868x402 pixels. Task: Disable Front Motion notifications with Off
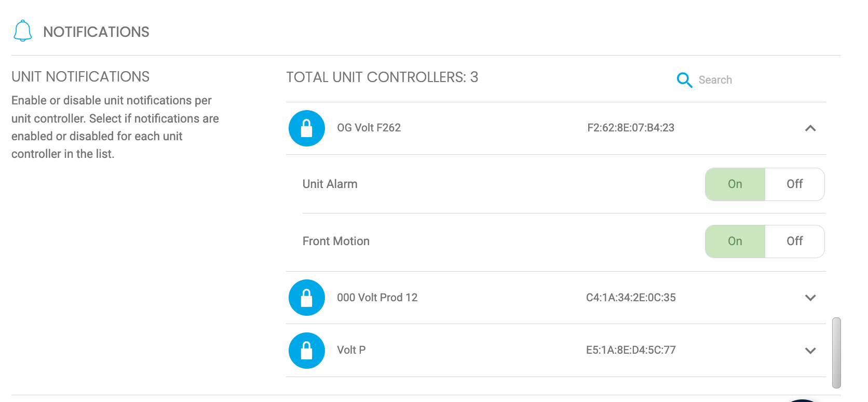[x=794, y=242]
